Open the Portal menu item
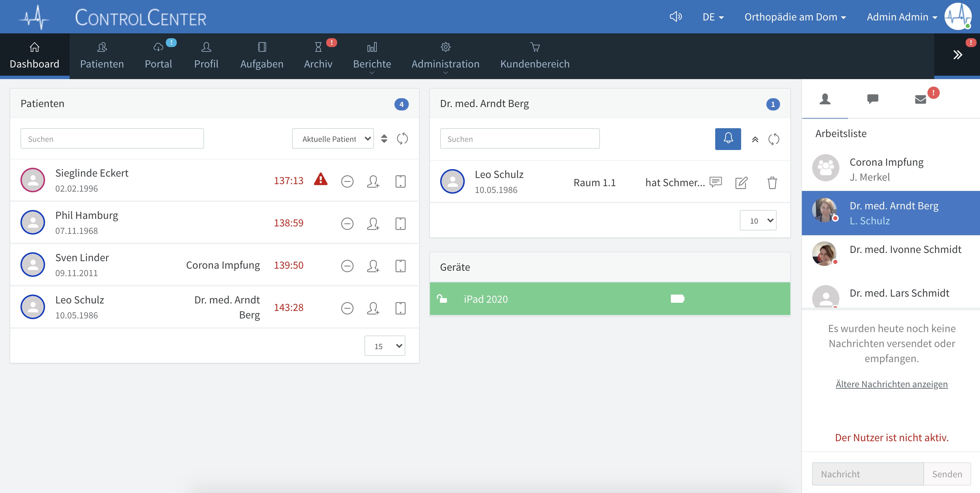The image size is (980, 493). (158, 56)
